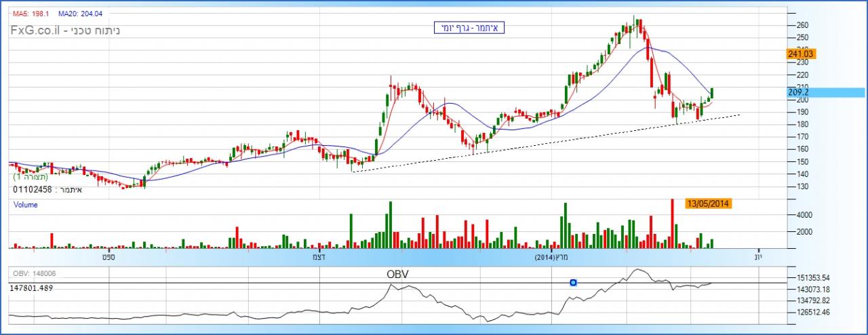This screenshot has width=868, height=335.
Task: Click the large OBV heading text
Action: point(397,274)
